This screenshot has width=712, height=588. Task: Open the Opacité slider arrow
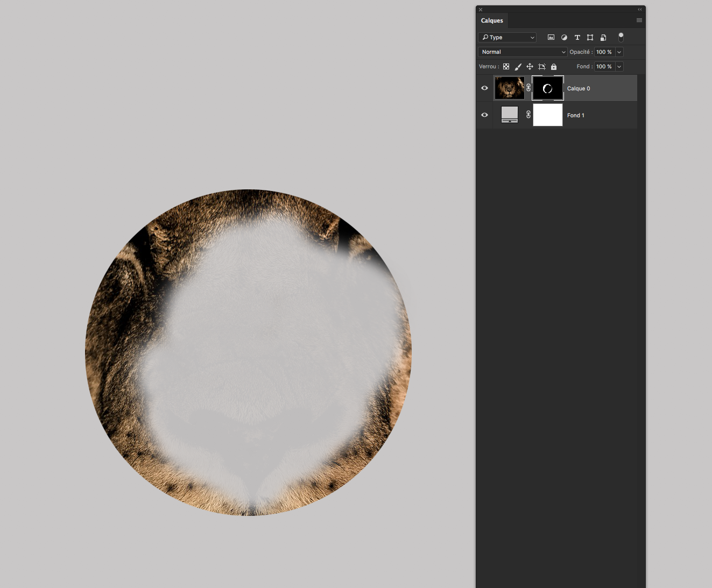click(x=619, y=52)
